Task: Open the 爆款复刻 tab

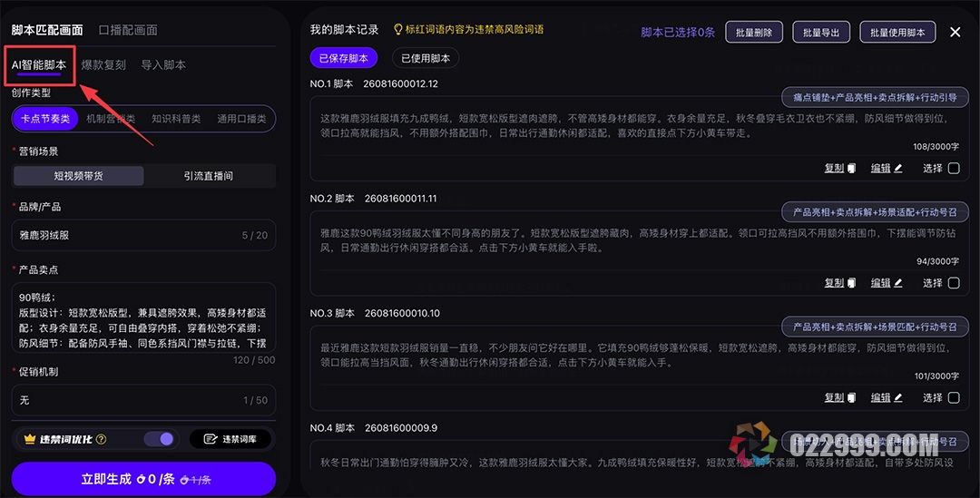Action: pyautogui.click(x=103, y=65)
